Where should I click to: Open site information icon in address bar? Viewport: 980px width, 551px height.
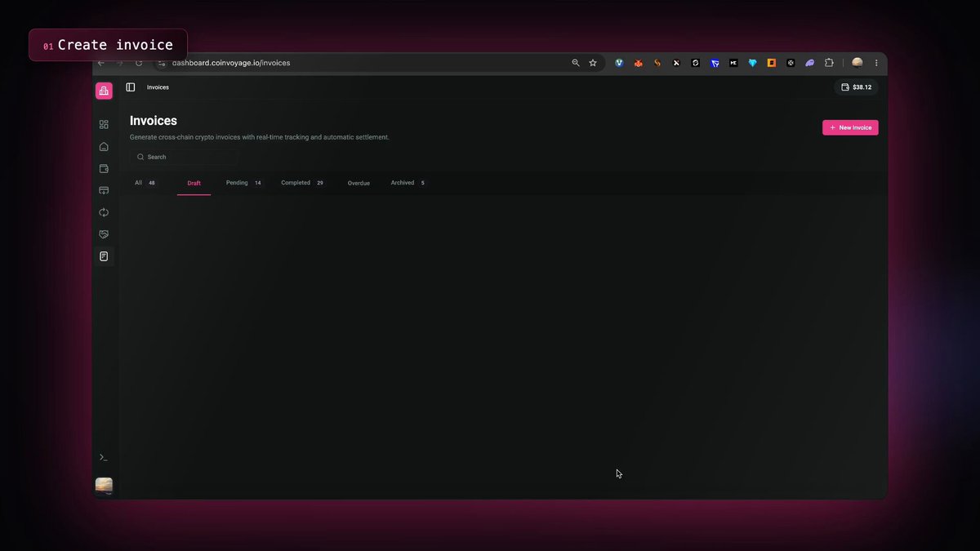point(162,63)
